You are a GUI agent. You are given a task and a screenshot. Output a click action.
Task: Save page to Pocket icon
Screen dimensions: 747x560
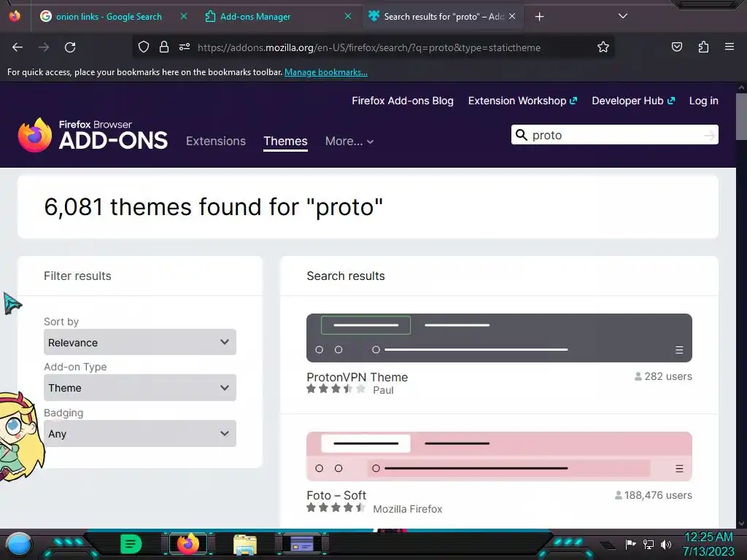click(x=676, y=47)
